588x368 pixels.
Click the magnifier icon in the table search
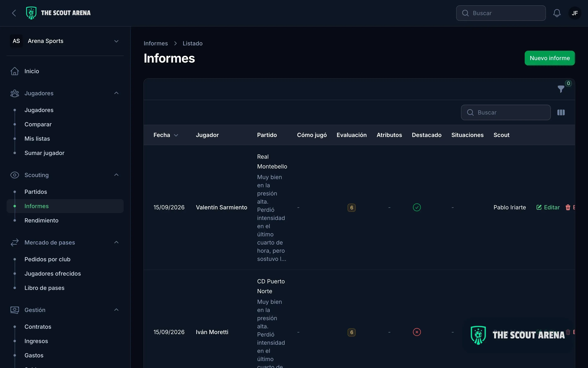[470, 112]
